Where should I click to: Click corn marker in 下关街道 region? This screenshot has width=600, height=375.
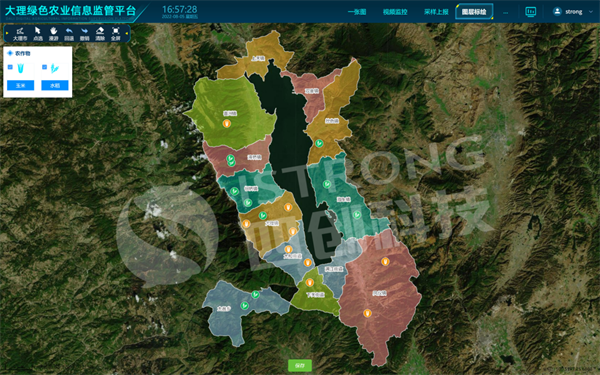[x=310, y=282]
